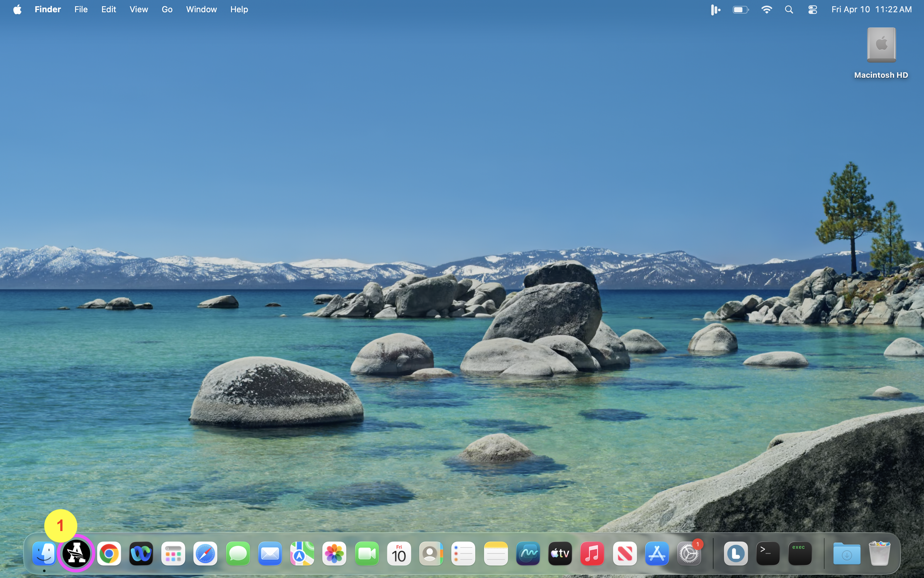Image resolution: width=924 pixels, height=578 pixels.
Task: Launch Google Chrome from the Dock
Action: pyautogui.click(x=109, y=553)
